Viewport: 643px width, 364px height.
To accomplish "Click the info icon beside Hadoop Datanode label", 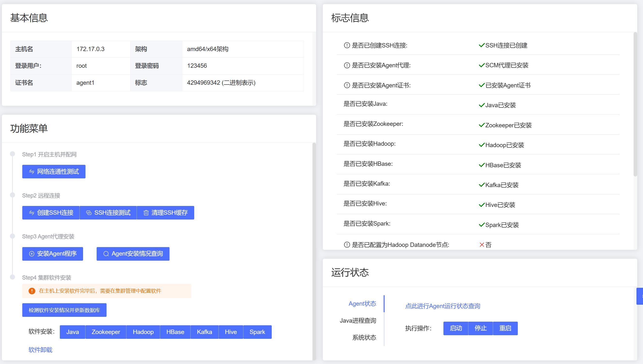I will (347, 245).
